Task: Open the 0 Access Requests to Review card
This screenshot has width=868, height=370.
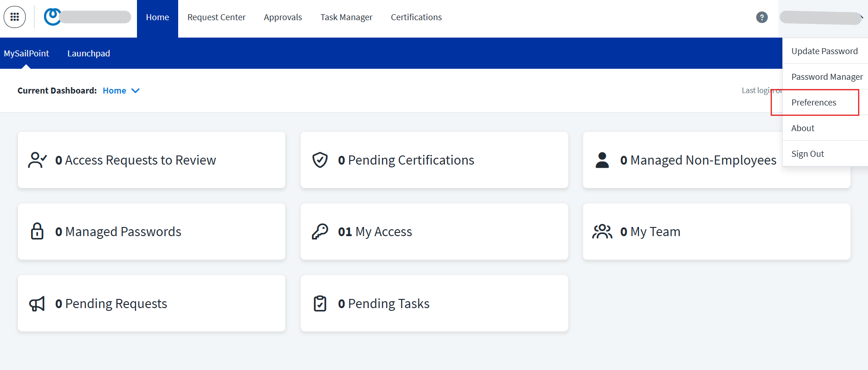Action: 152,160
